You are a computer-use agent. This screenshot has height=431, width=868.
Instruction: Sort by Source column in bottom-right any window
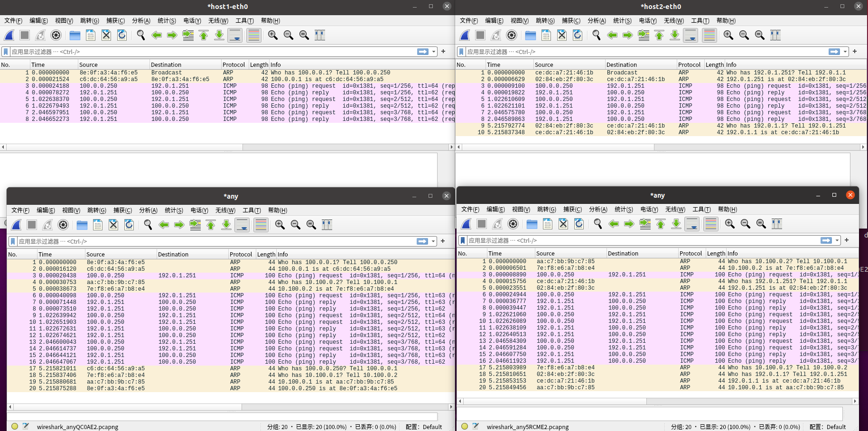[x=570, y=253]
